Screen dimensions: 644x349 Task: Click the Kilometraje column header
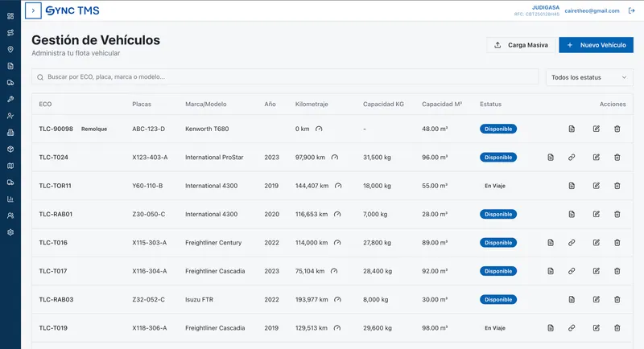pyautogui.click(x=312, y=105)
